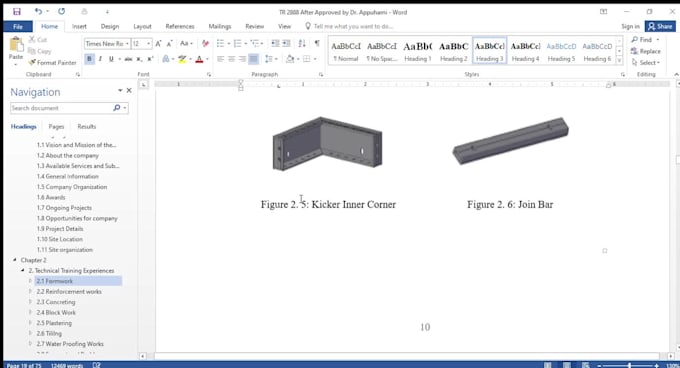680x368 pixels.
Task: Open the font name dropdown
Action: point(127,44)
